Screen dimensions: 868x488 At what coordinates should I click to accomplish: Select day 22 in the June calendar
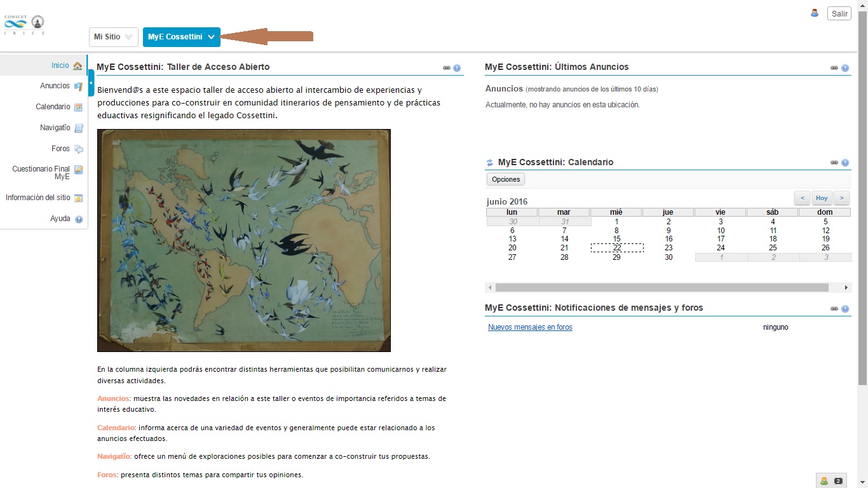pos(616,248)
